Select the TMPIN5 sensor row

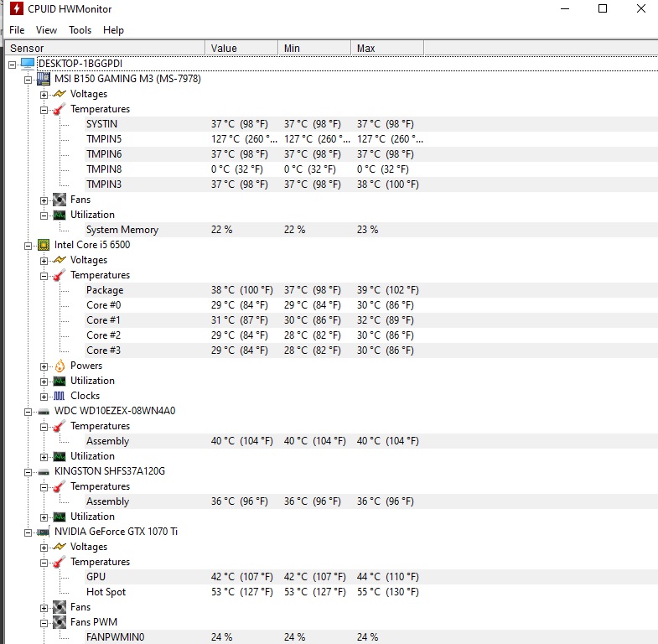click(x=371, y=139)
